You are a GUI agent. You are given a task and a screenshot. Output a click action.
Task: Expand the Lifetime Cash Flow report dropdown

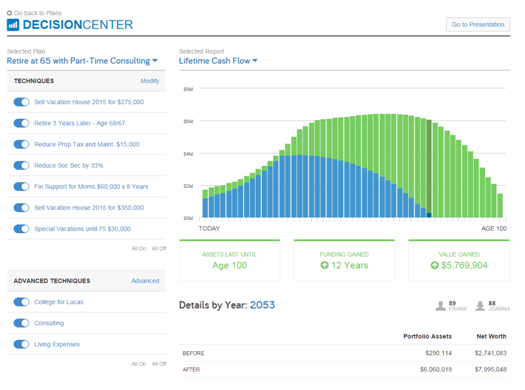click(255, 61)
